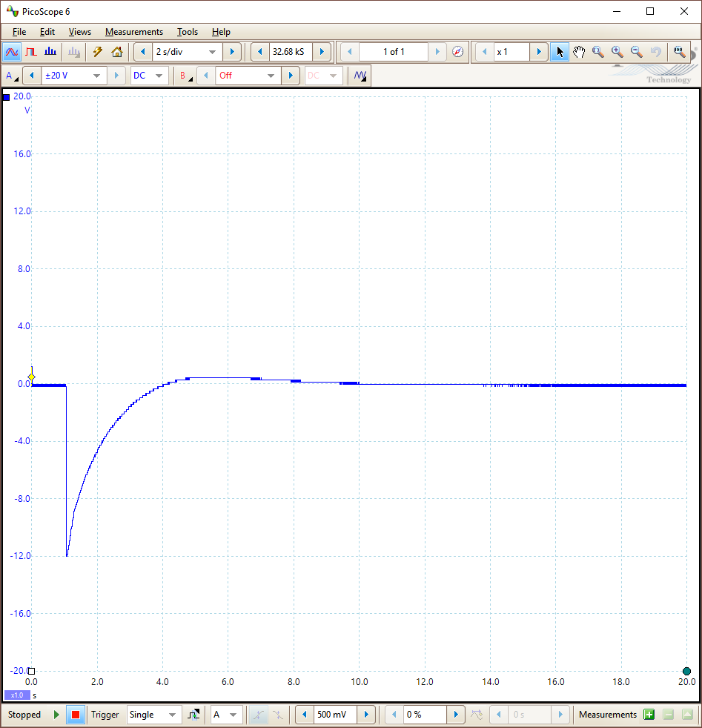Increase Channel A input range
702x728 pixels.
(116, 75)
